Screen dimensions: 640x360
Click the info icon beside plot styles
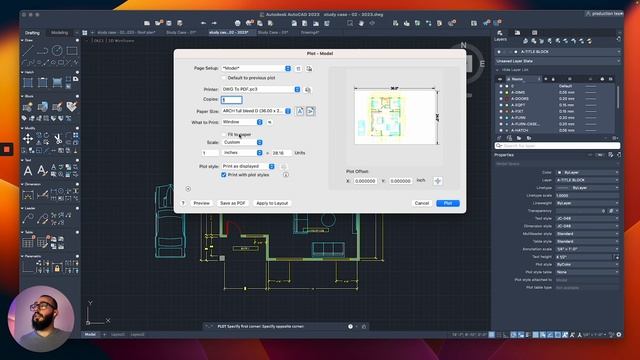pyautogui.click(x=286, y=175)
